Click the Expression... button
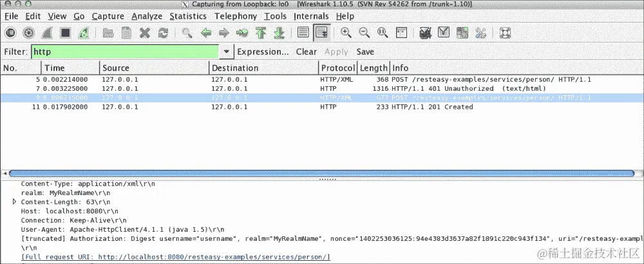Viewport: 644px width, 264px height. pyautogui.click(x=263, y=52)
